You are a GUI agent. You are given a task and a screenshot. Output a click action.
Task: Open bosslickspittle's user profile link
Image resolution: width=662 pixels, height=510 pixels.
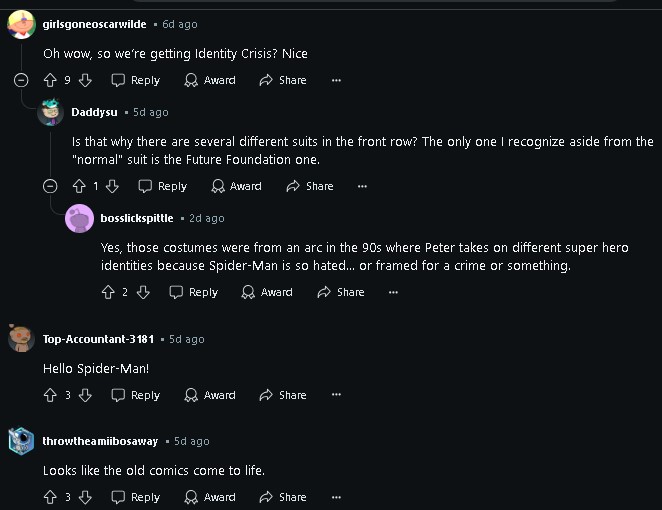(137, 218)
